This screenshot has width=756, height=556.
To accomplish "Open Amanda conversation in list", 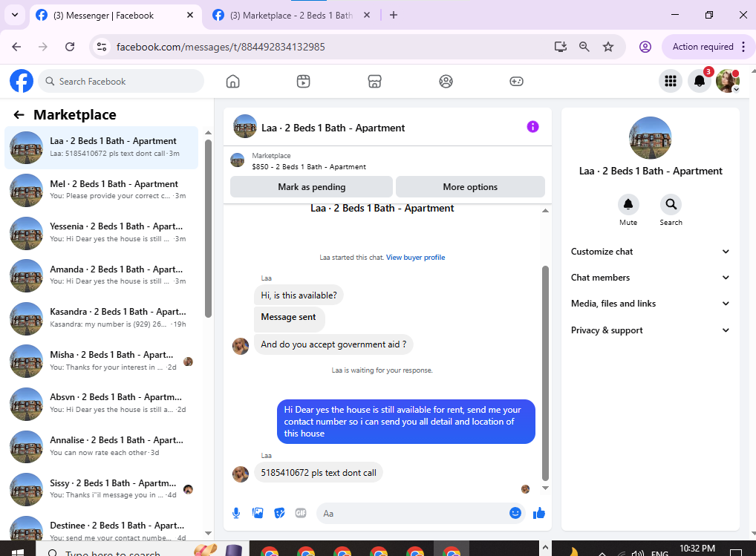I will (x=101, y=275).
